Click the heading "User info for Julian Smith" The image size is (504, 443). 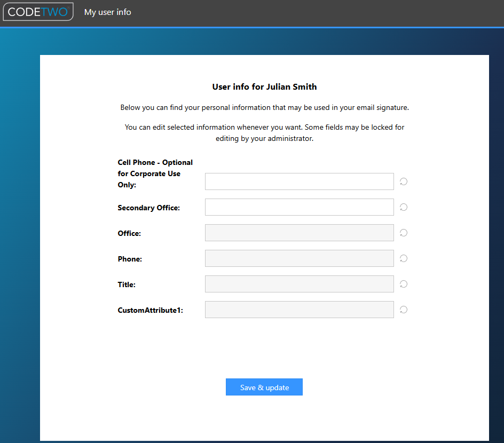[x=264, y=87]
